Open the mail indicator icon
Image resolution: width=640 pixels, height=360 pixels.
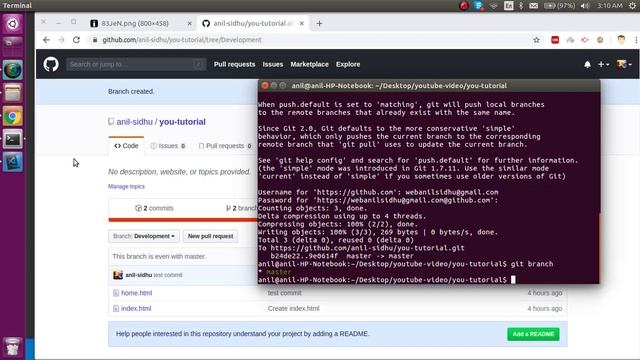[533, 6]
